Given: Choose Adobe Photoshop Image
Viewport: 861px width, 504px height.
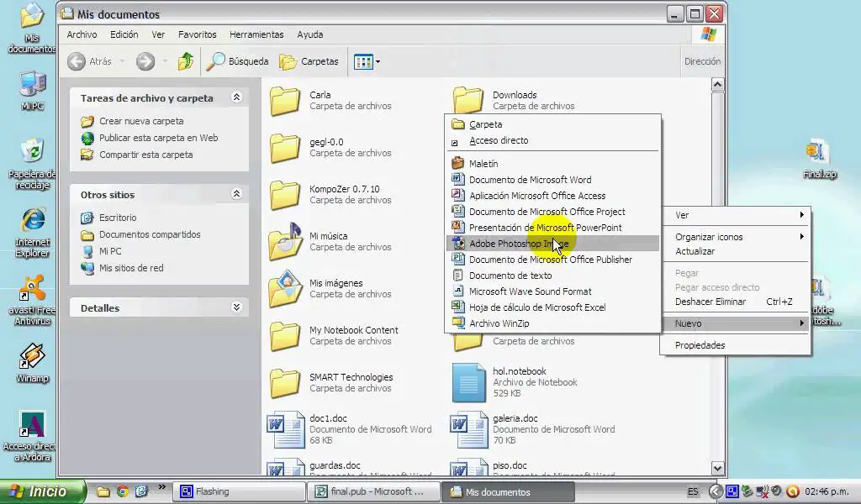Looking at the screenshot, I should [552, 244].
